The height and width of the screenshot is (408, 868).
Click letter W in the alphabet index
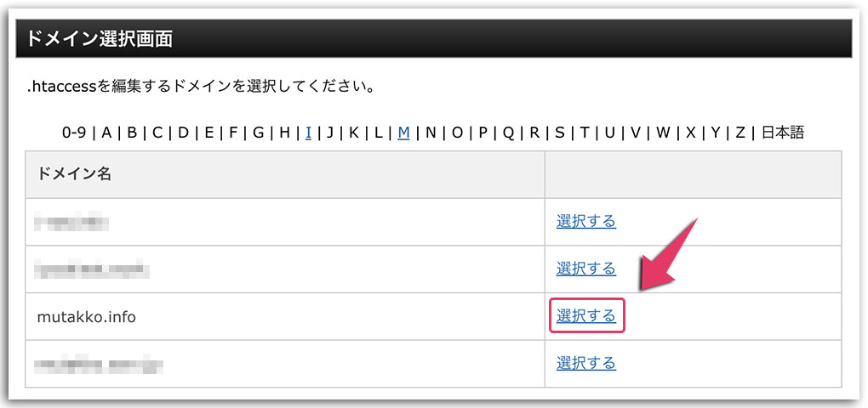(663, 133)
